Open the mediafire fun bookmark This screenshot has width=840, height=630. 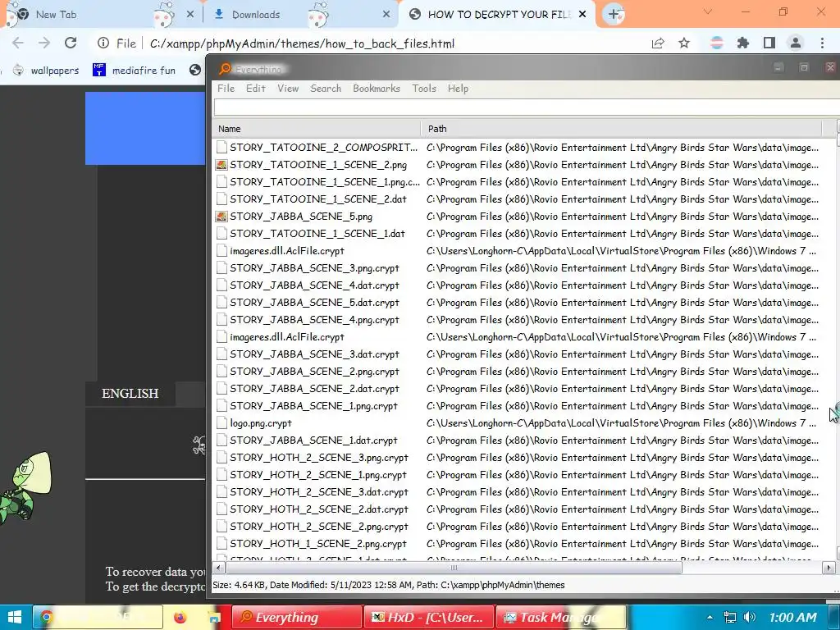tap(134, 71)
